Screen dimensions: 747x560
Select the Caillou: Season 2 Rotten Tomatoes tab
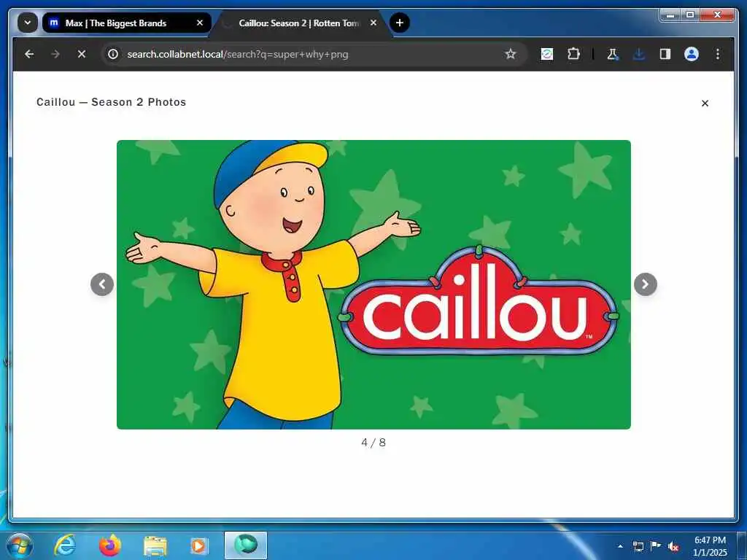298,23
